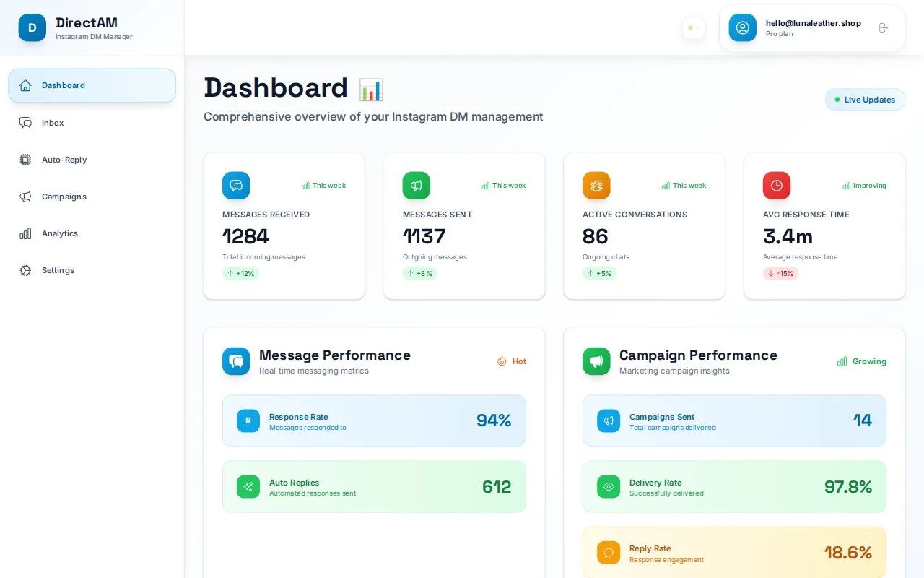Click the logout icon beside Pro plan

[x=884, y=27]
